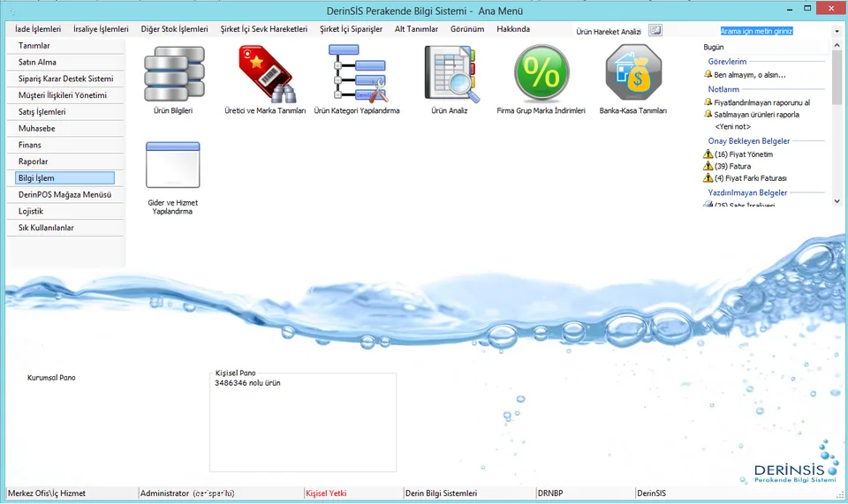This screenshot has width=848, height=504.
Task: Click DRNBP in the status bar
Action: pyautogui.click(x=550, y=493)
